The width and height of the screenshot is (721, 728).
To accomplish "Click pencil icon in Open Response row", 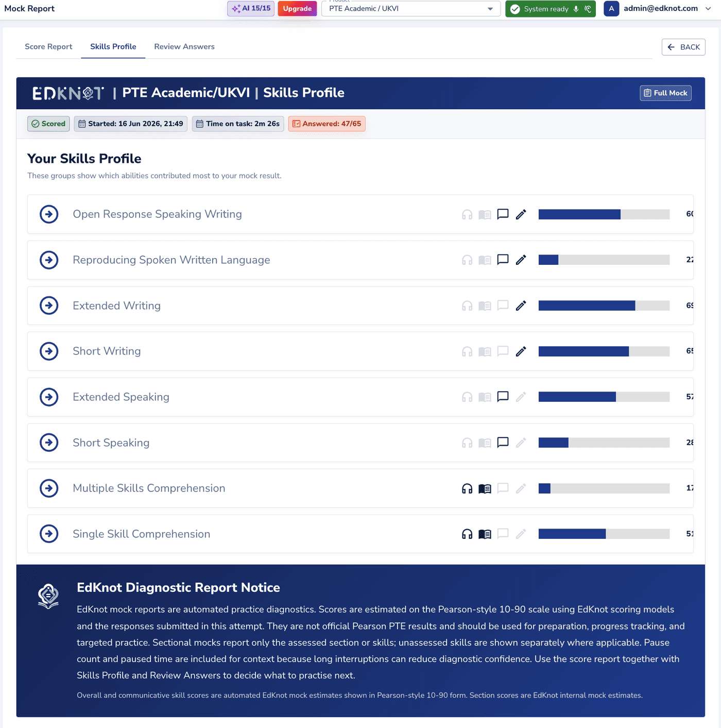I will click(x=521, y=214).
